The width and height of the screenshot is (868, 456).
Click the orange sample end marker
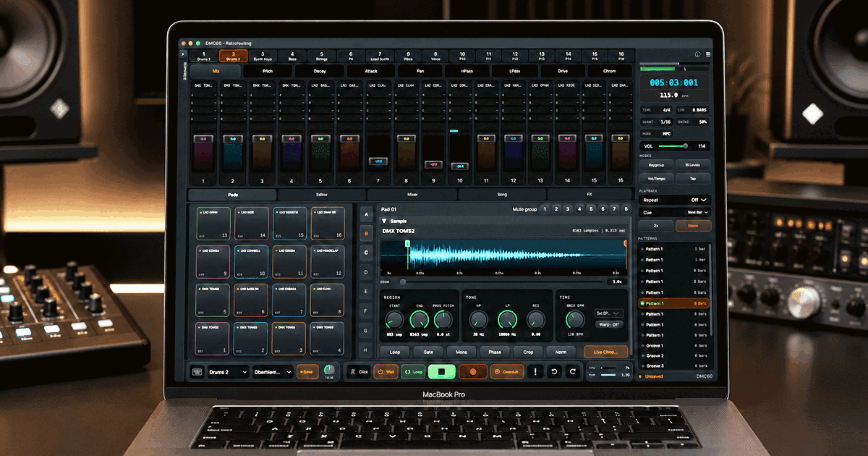626,244
